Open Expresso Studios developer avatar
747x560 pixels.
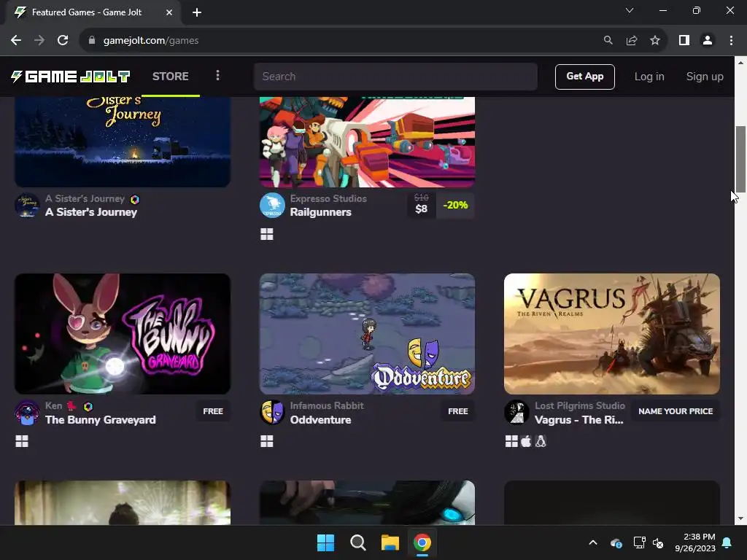[x=272, y=205]
